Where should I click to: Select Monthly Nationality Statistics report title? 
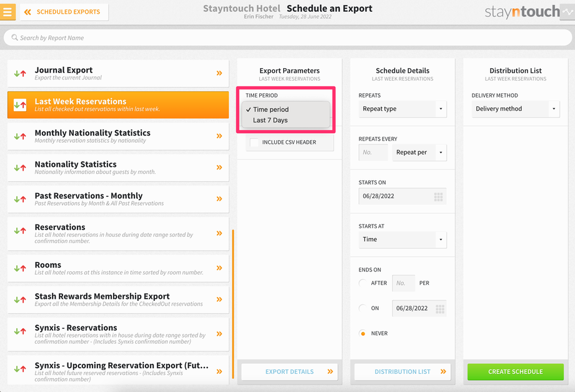(92, 133)
